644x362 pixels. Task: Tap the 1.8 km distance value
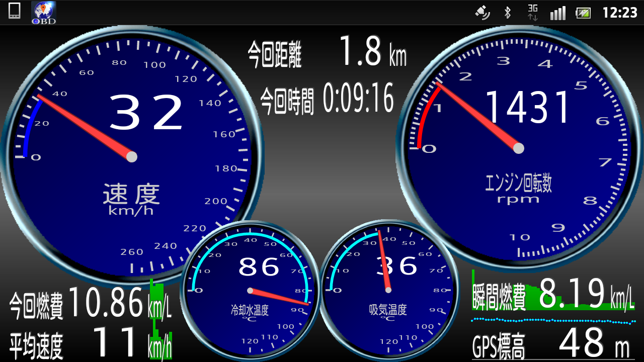point(373,51)
